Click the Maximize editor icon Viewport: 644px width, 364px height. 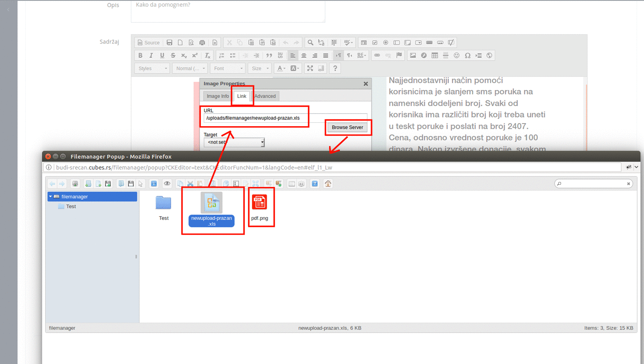[x=310, y=68]
